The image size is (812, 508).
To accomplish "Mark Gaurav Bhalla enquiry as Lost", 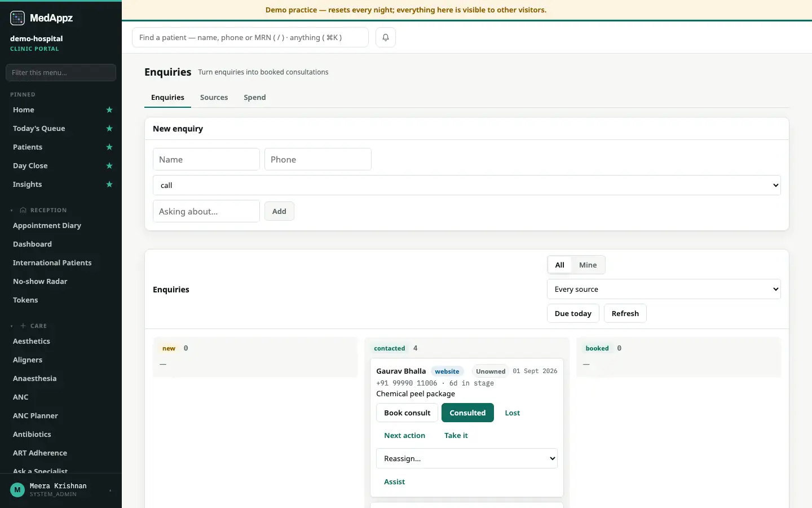I will point(512,413).
